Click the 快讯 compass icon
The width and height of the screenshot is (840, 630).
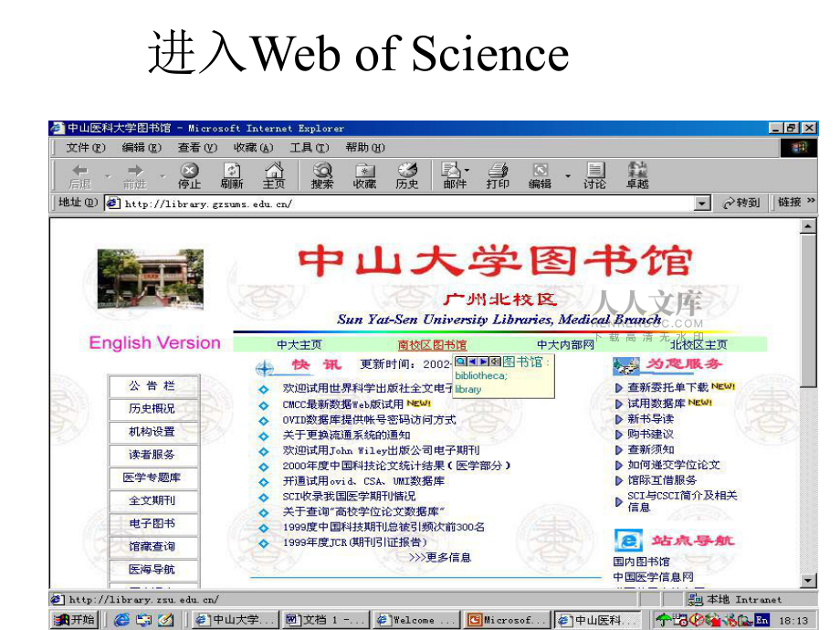(264, 367)
